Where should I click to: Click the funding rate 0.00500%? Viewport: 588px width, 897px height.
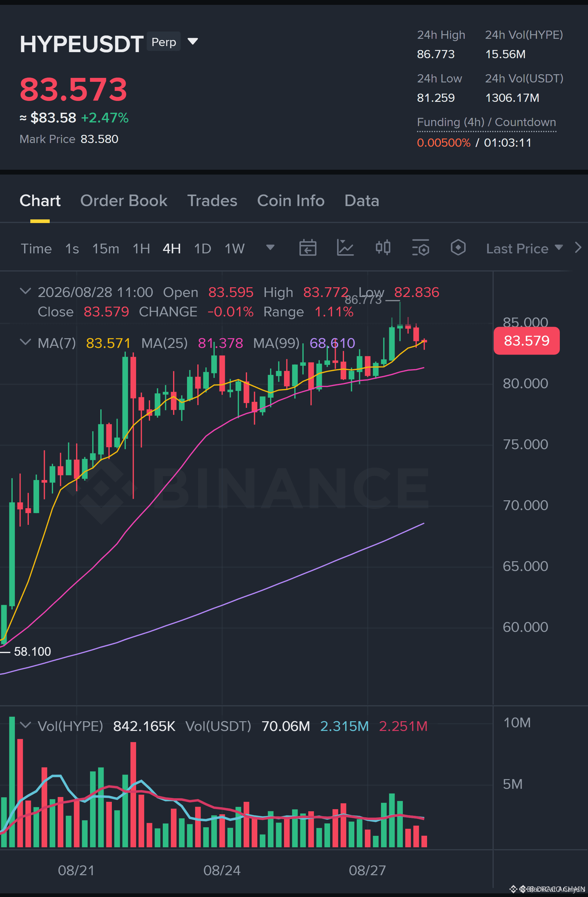tap(444, 142)
